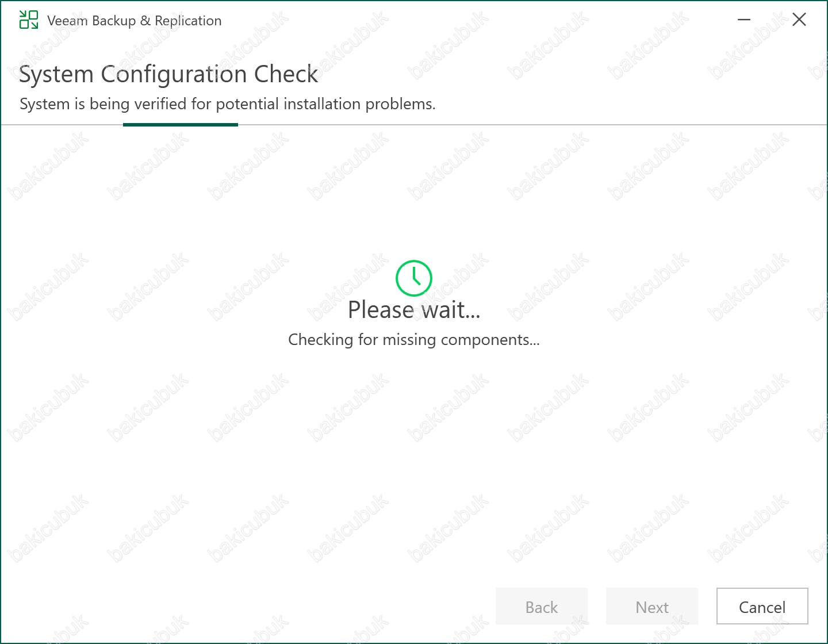The height and width of the screenshot is (644, 828).
Task: Click the green clock waiting icon
Action: tap(413, 278)
